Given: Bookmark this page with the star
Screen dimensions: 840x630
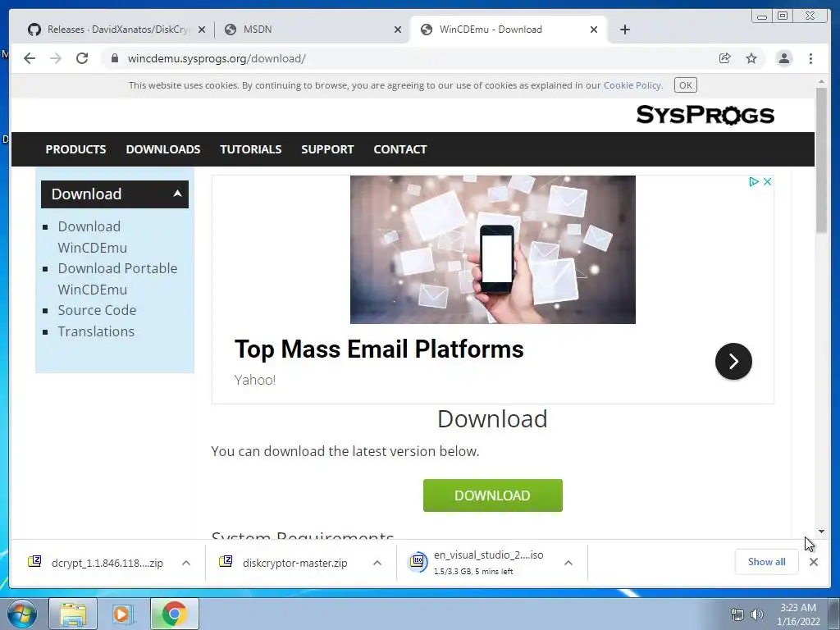Looking at the screenshot, I should (x=751, y=58).
